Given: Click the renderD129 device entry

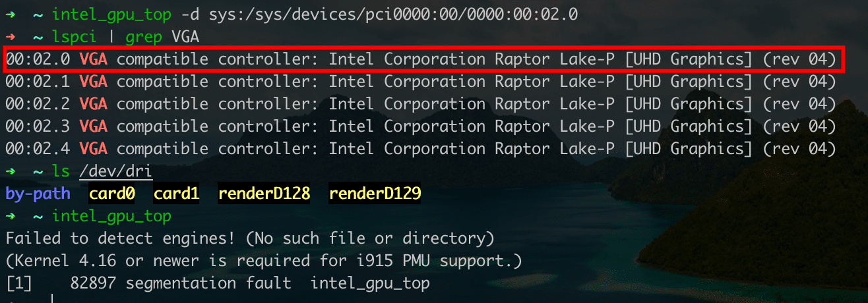Looking at the screenshot, I should (x=375, y=194).
